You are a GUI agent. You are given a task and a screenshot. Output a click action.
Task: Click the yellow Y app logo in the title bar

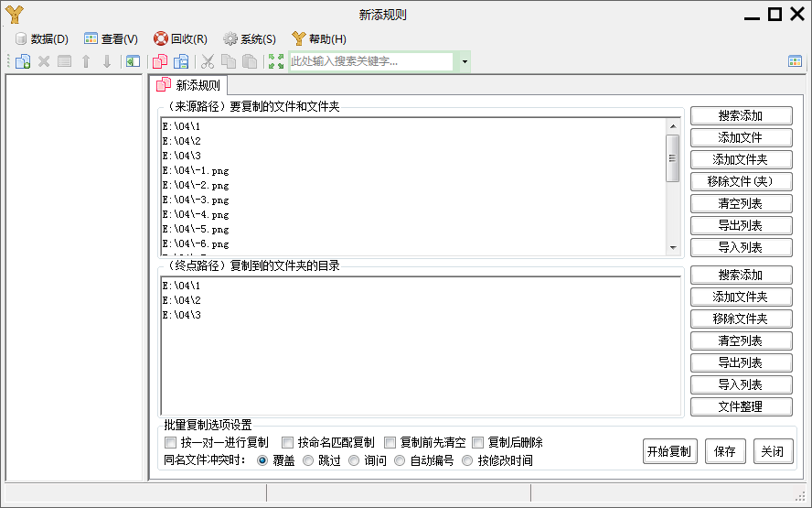click(15, 15)
